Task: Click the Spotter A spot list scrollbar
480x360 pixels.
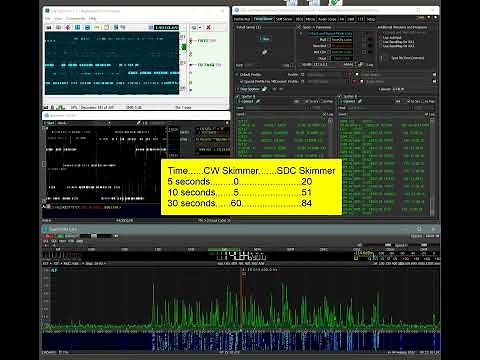Action: [330, 137]
